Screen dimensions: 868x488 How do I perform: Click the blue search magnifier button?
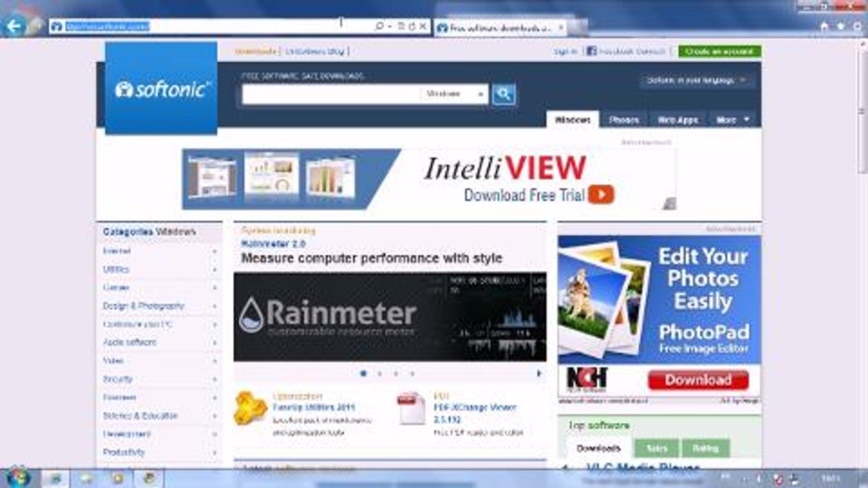(x=504, y=94)
